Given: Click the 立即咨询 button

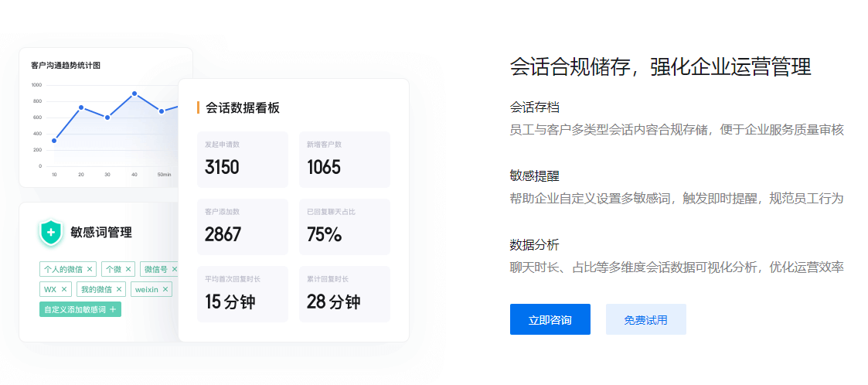Looking at the screenshot, I should 550,319.
